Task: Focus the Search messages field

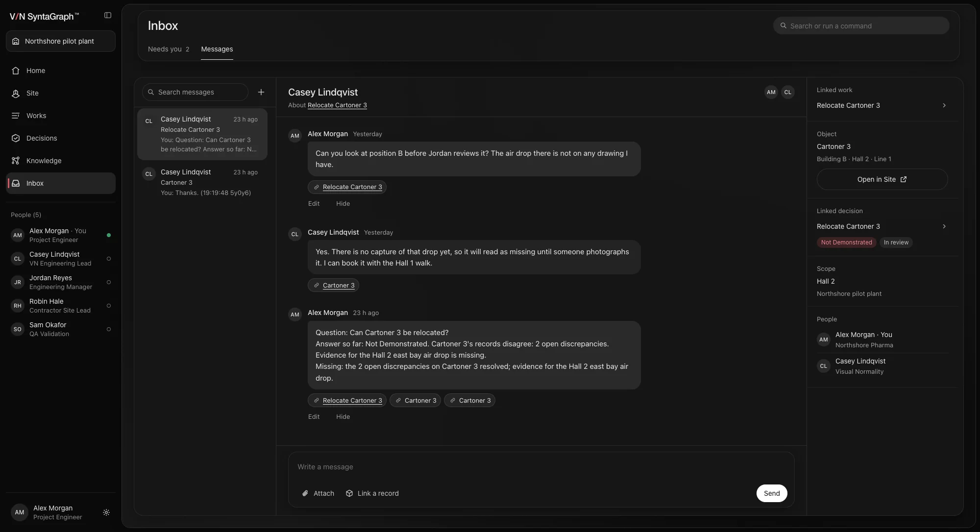Action: click(x=195, y=92)
